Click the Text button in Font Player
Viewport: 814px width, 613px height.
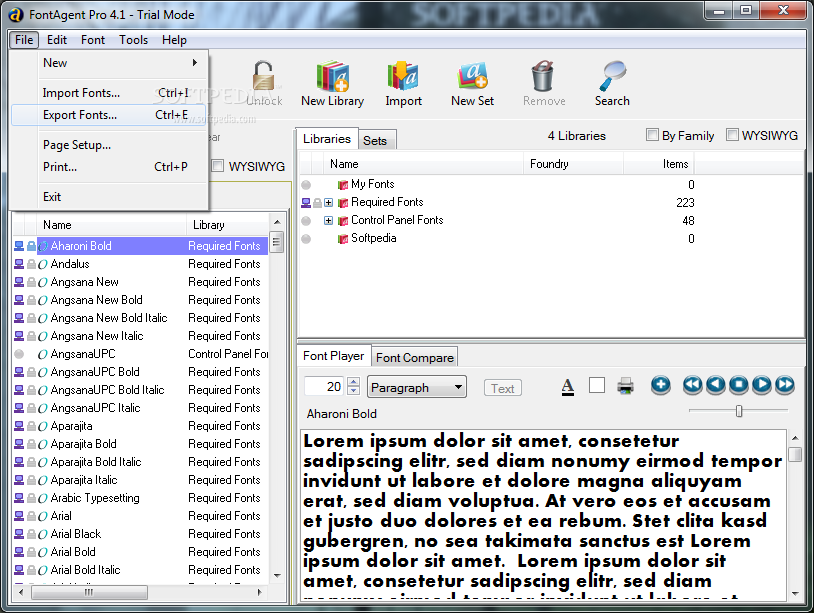click(503, 388)
